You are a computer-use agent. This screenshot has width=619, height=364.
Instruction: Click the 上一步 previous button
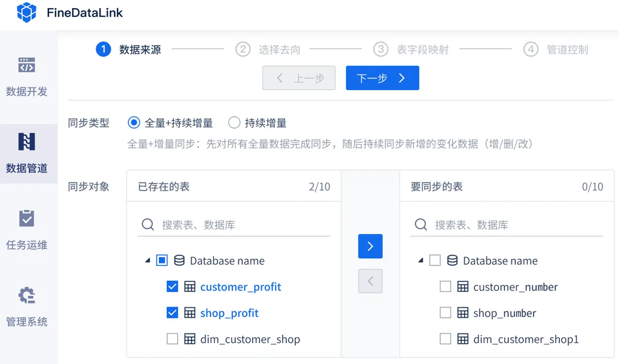coord(299,78)
